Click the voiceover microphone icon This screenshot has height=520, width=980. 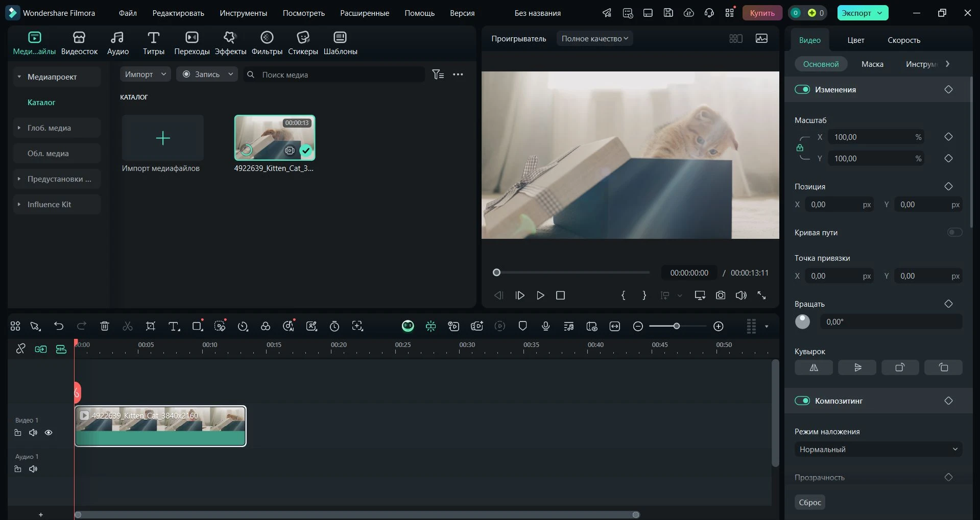545,326
